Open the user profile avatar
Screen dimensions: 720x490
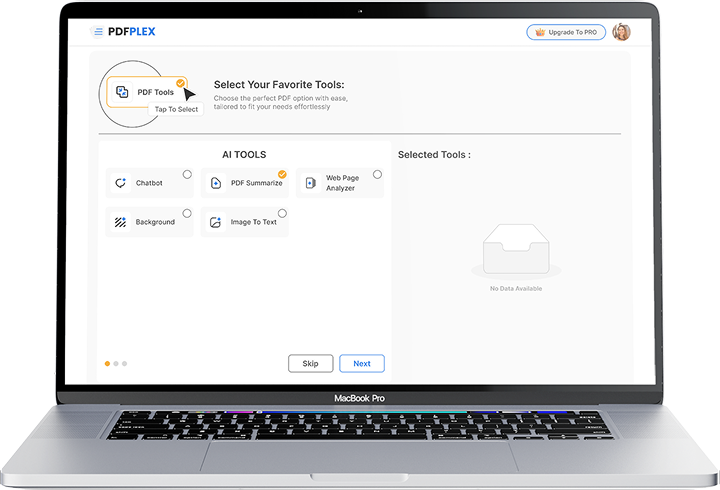tap(621, 32)
